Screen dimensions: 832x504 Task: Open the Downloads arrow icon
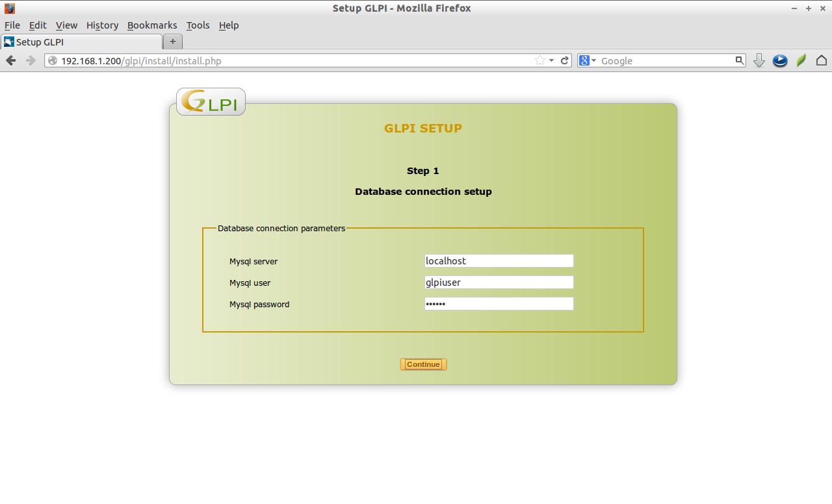(759, 60)
